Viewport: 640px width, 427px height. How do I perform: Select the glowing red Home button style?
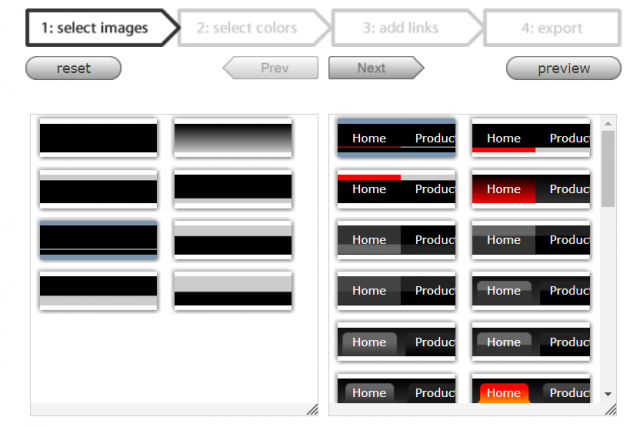tap(530, 189)
